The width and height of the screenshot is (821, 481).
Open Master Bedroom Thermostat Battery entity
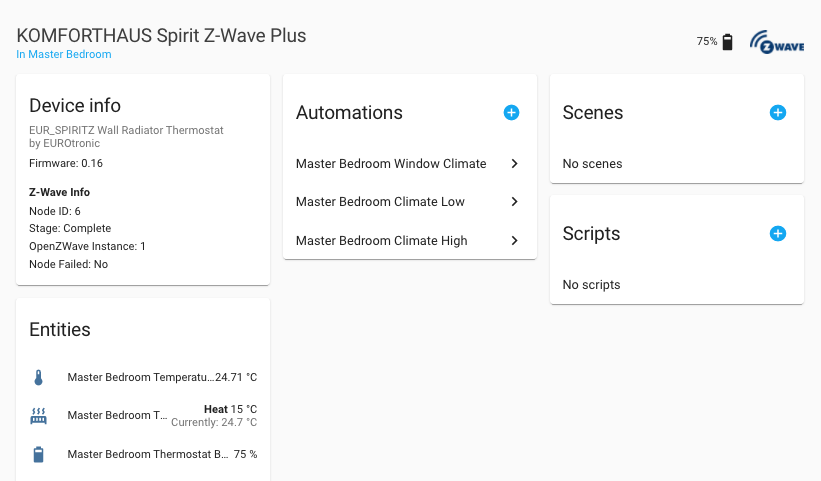140,455
